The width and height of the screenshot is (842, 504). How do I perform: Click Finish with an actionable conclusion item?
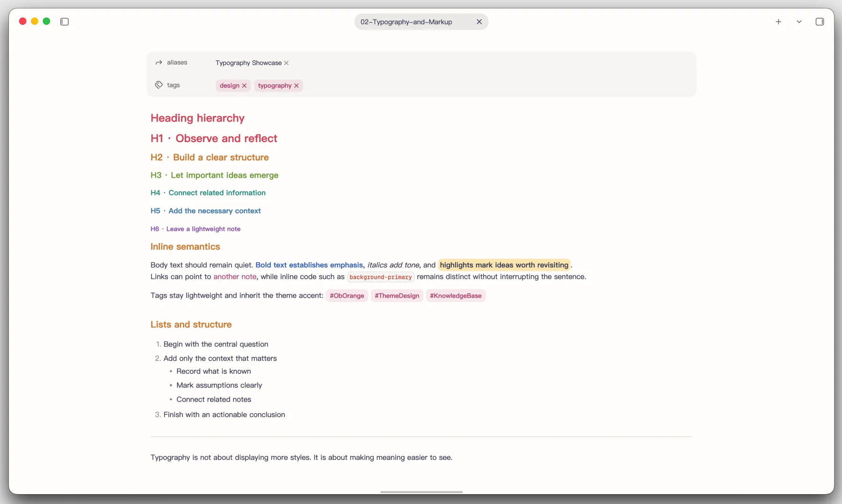coord(224,415)
